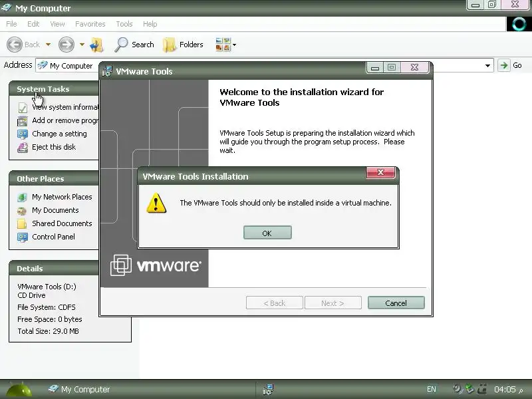This screenshot has height=399, width=532.
Task: Click OK in VMware Tools Installation dialog
Action: coord(267,233)
